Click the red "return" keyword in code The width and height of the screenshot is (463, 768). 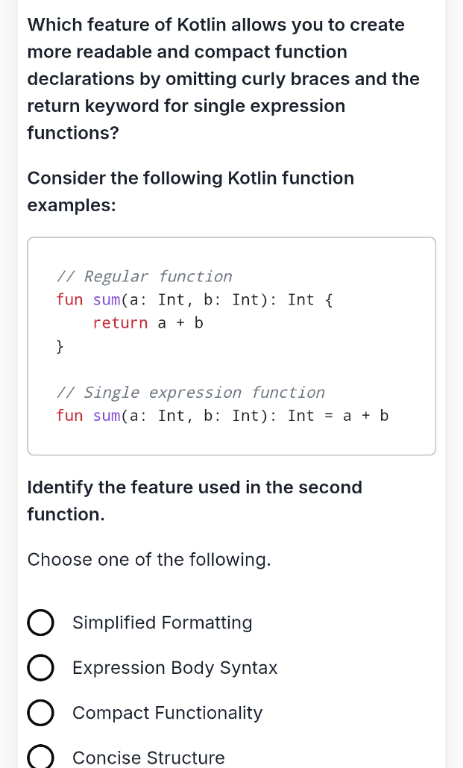pos(121,323)
